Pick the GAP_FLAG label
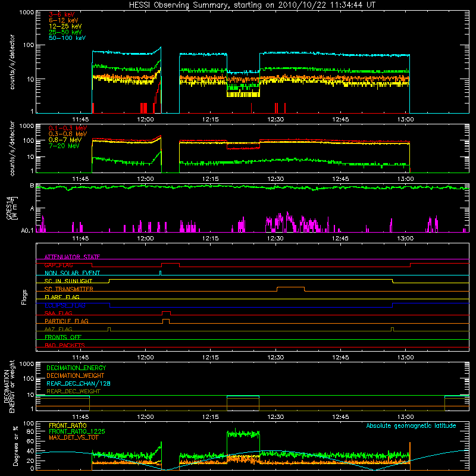The image size is (476, 476). point(58,265)
